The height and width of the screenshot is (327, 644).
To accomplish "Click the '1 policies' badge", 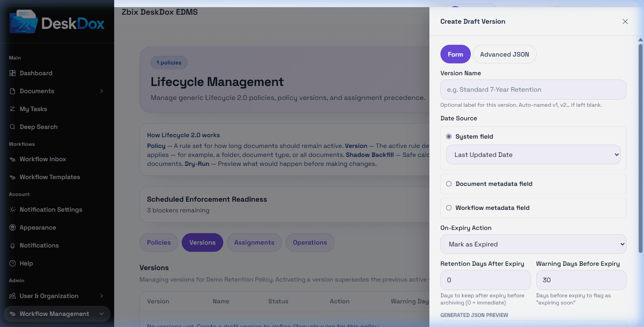I will point(169,63).
